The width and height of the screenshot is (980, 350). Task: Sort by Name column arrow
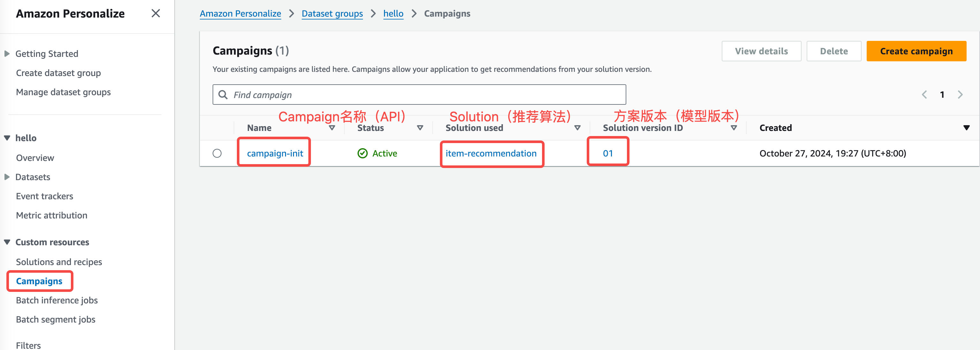332,128
